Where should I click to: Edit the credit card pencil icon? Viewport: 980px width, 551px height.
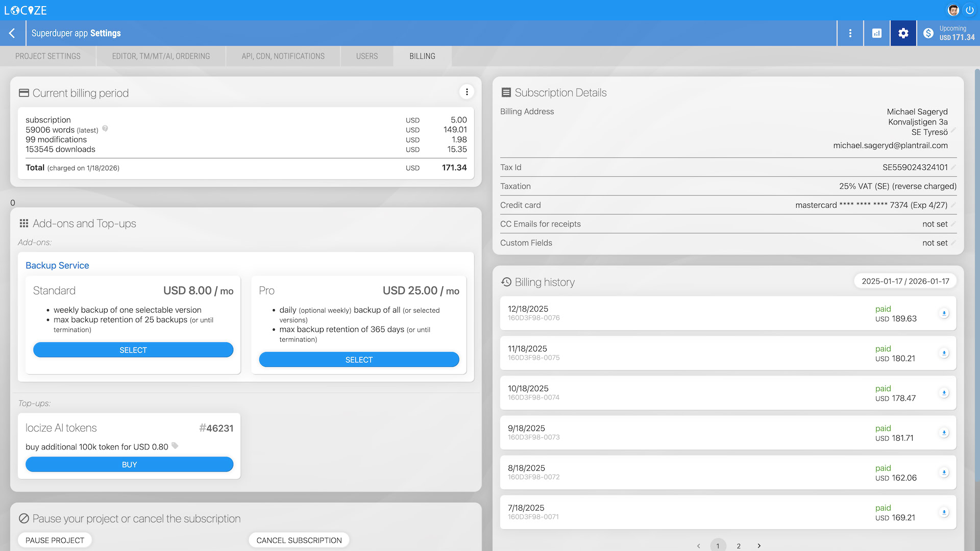[953, 205]
